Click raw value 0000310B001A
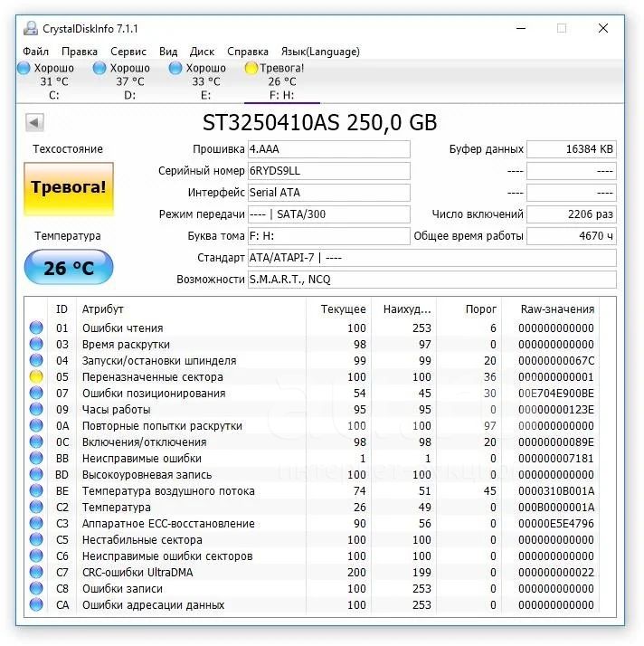The width and height of the screenshot is (644, 646). tap(556, 490)
